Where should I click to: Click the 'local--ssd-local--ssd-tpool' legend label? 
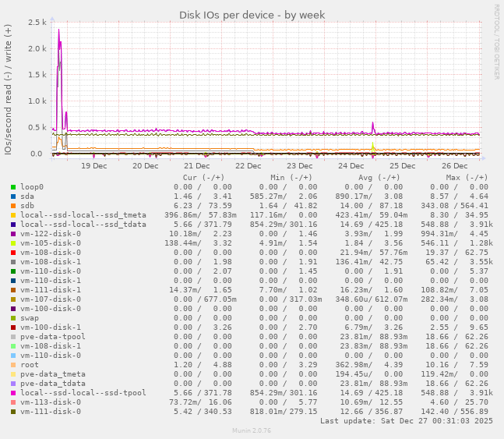(x=83, y=393)
